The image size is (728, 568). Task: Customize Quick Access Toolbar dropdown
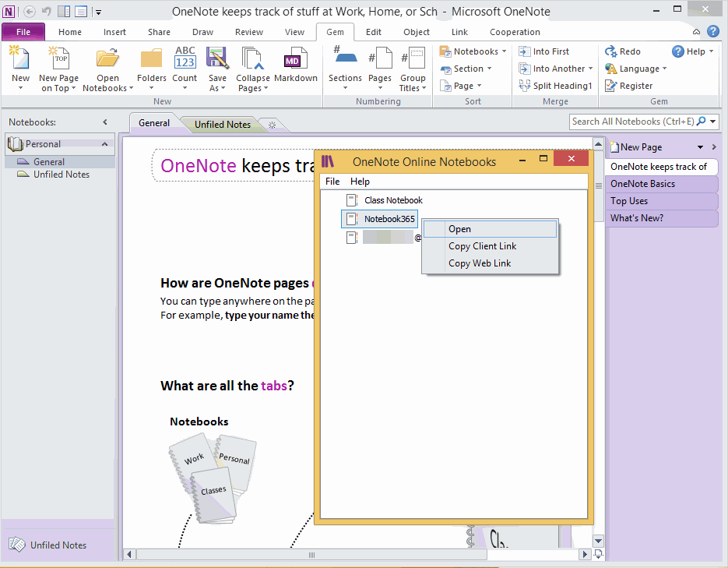pyautogui.click(x=98, y=12)
